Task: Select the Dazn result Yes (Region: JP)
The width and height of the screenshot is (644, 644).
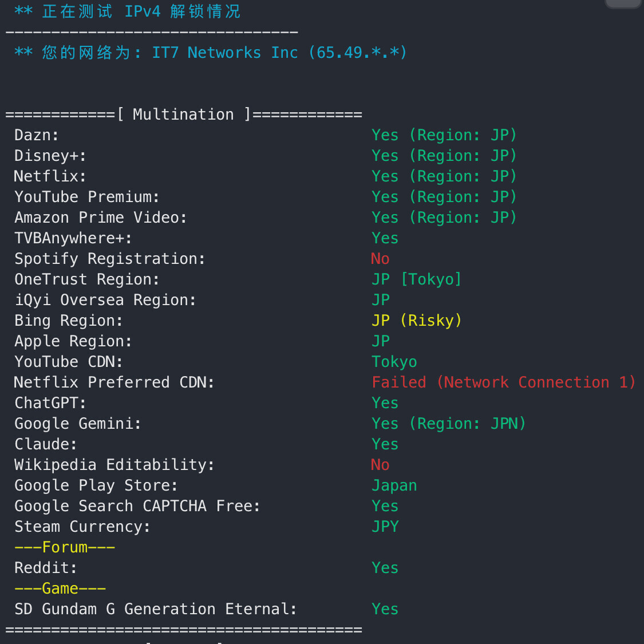Action: coord(444,135)
